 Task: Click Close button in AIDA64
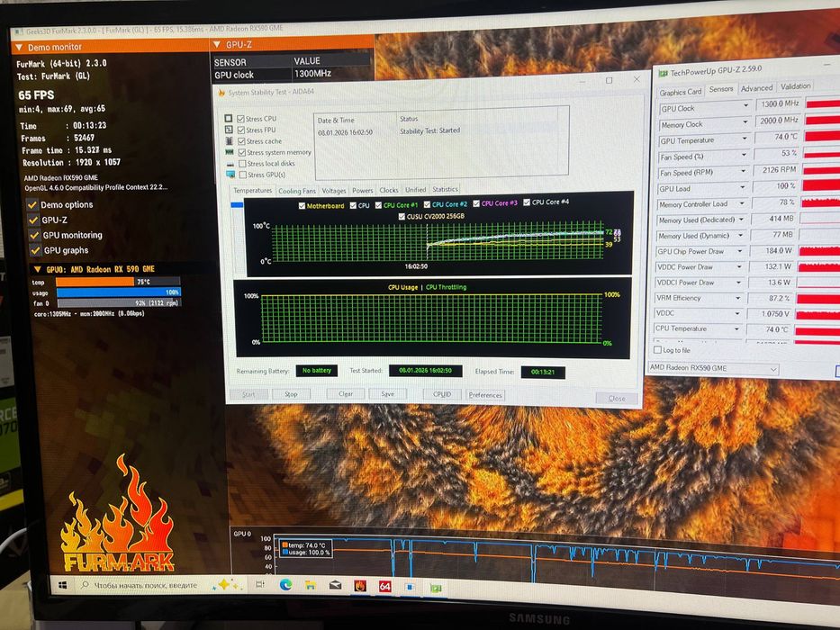click(x=617, y=399)
